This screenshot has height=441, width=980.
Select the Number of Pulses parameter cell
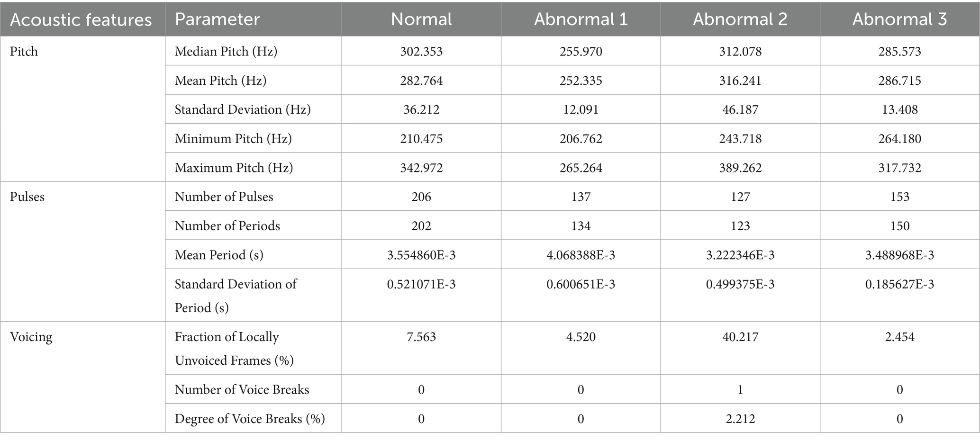[x=224, y=197]
